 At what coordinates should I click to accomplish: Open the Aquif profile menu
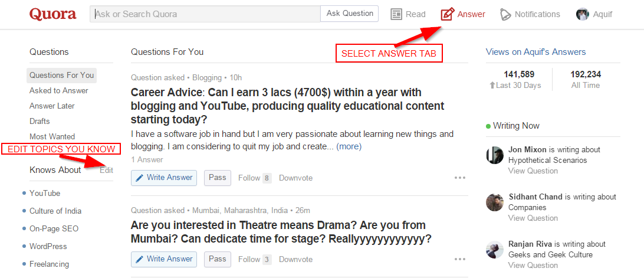point(603,14)
